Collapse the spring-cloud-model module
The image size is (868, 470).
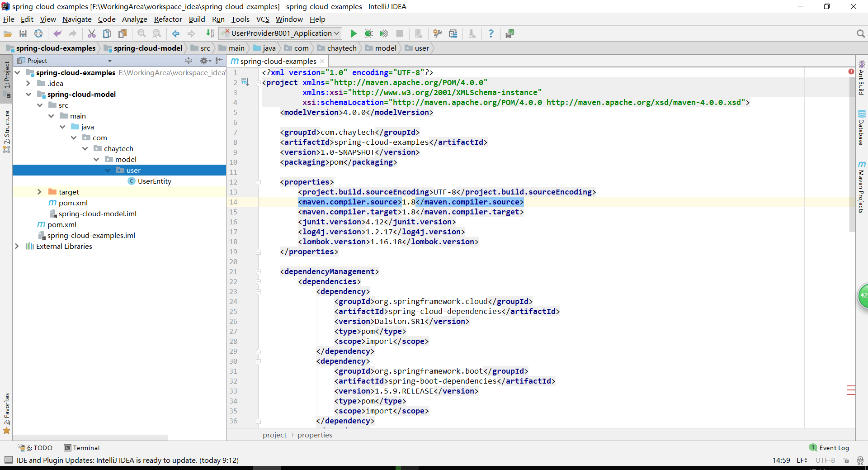28,94
